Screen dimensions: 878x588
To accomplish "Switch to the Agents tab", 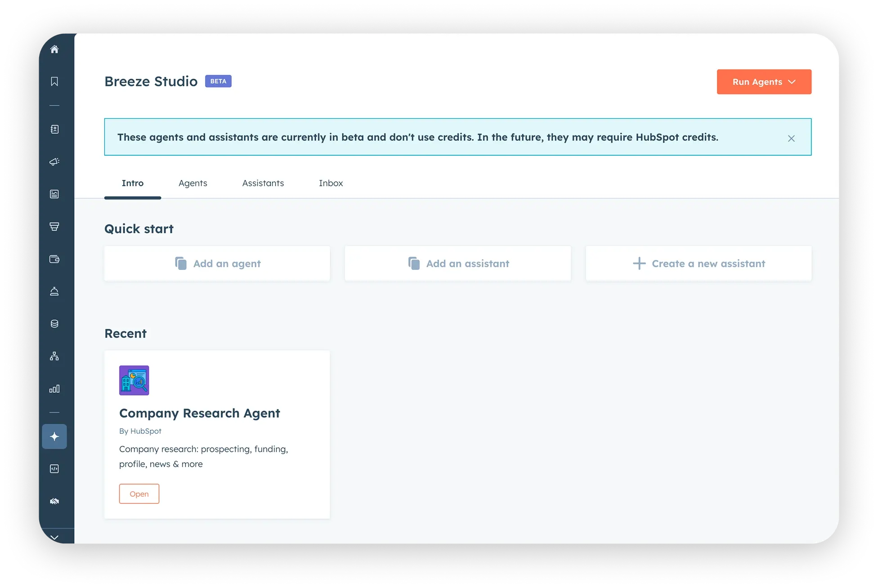I will (193, 183).
